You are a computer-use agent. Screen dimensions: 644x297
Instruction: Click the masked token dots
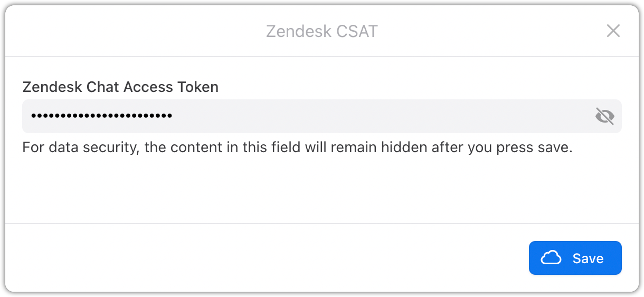pyautogui.click(x=101, y=115)
